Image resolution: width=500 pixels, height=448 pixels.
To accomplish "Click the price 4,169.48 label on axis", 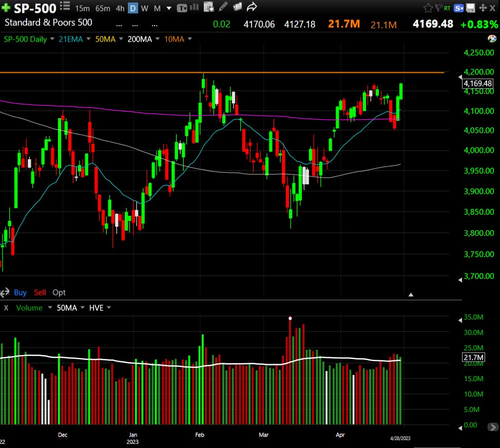I will coord(478,83).
